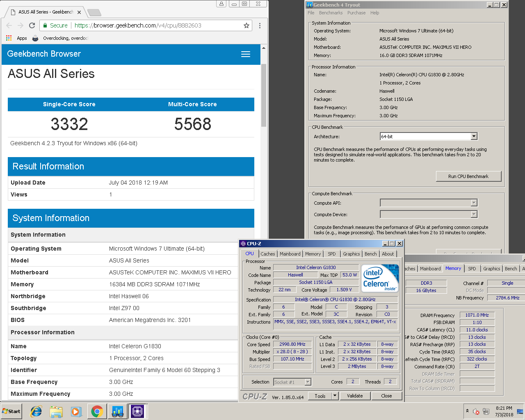525x420 pixels.
Task: Click the network tray icon
Action: [486, 411]
